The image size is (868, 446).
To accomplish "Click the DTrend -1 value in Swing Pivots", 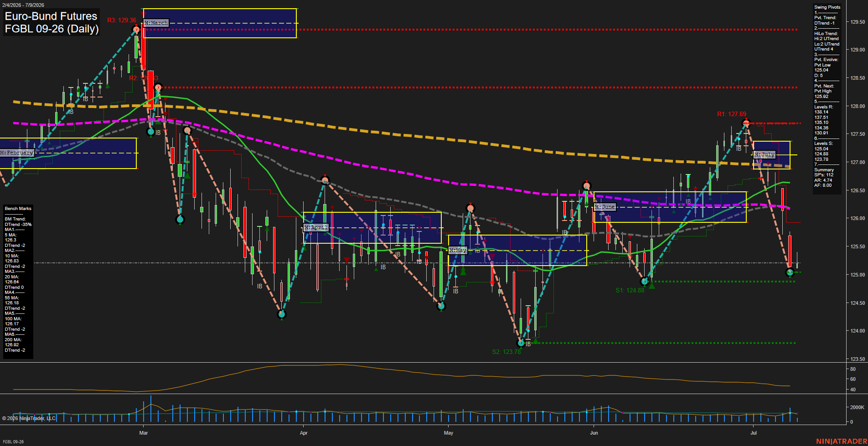I will [x=824, y=23].
